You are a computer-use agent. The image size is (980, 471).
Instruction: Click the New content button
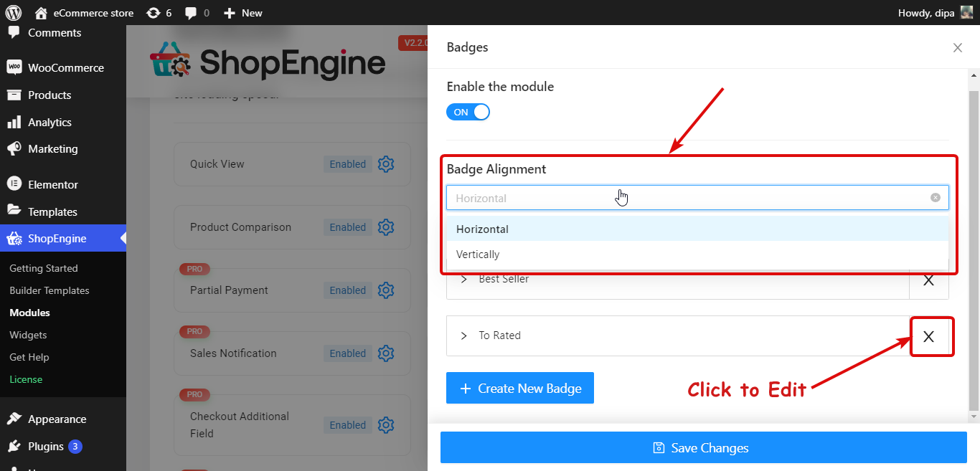point(242,13)
